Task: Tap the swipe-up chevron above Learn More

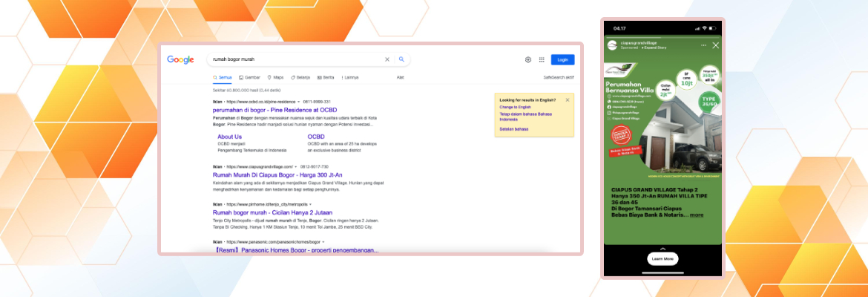Action: tap(662, 249)
